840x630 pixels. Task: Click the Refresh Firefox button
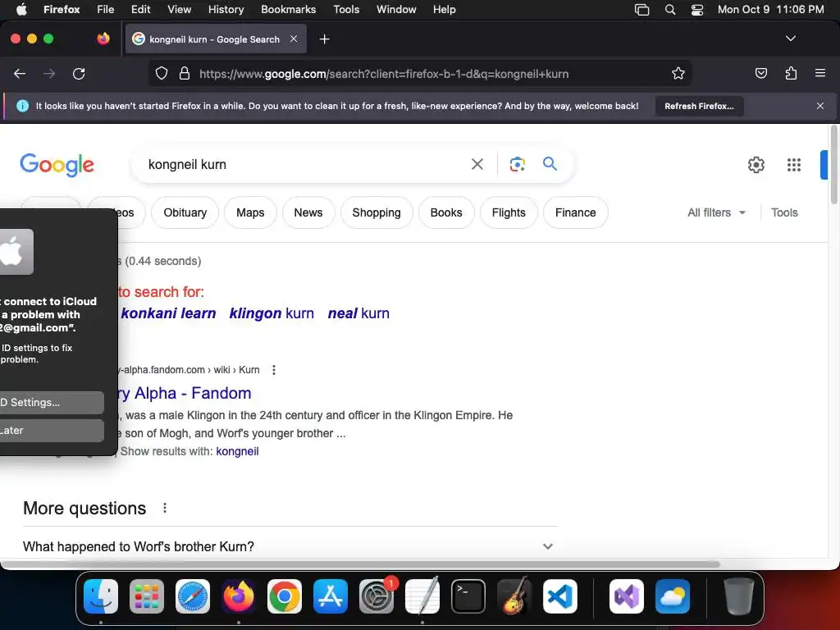[699, 106]
